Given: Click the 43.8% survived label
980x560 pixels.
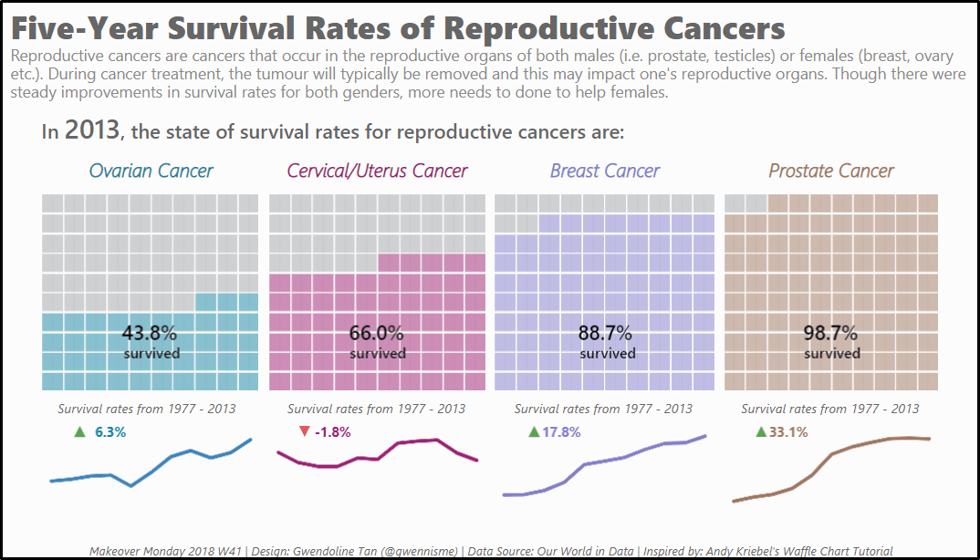Looking at the screenshot, I should (x=150, y=341).
